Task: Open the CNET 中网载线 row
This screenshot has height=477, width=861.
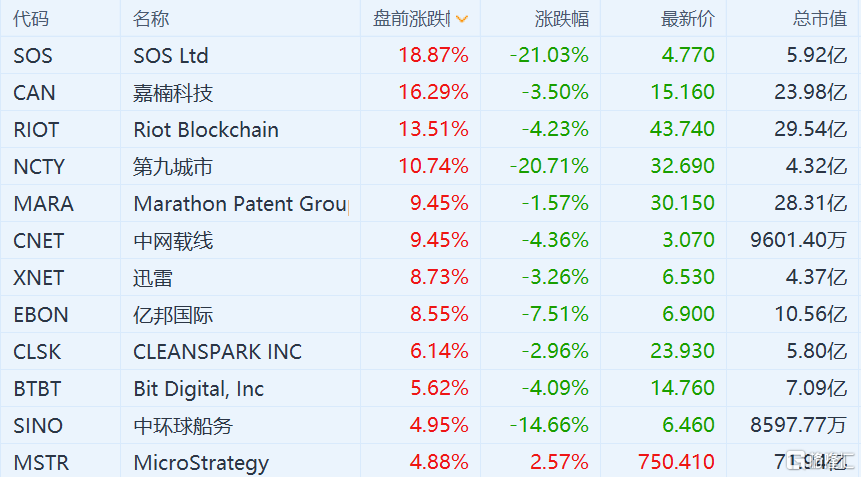Action: [430, 240]
